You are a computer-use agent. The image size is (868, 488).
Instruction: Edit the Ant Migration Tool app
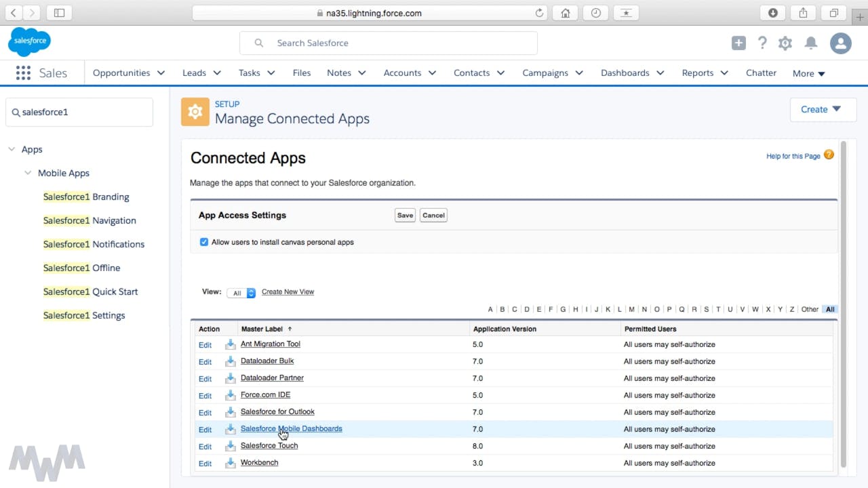205,345
